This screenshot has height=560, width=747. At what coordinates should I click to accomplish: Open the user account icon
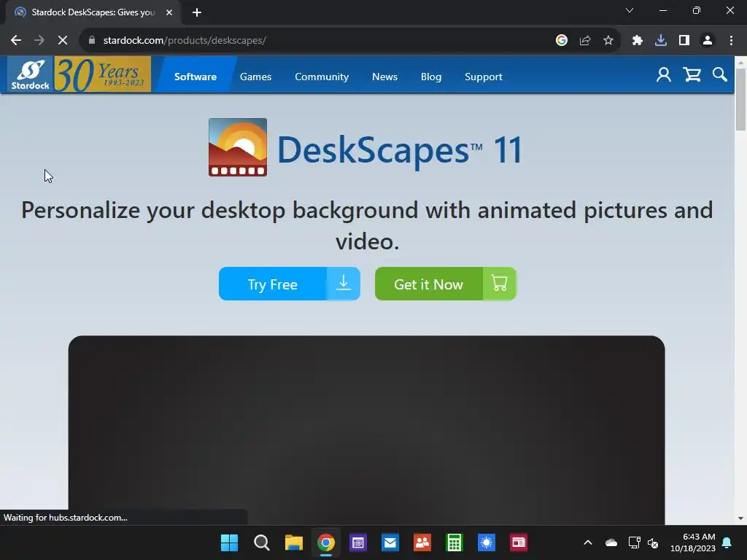coord(664,75)
